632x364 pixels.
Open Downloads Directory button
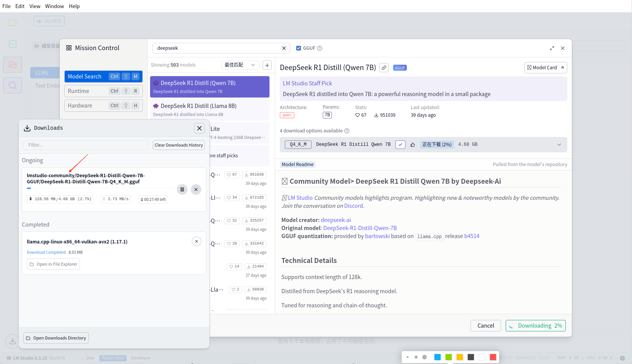[56, 338]
